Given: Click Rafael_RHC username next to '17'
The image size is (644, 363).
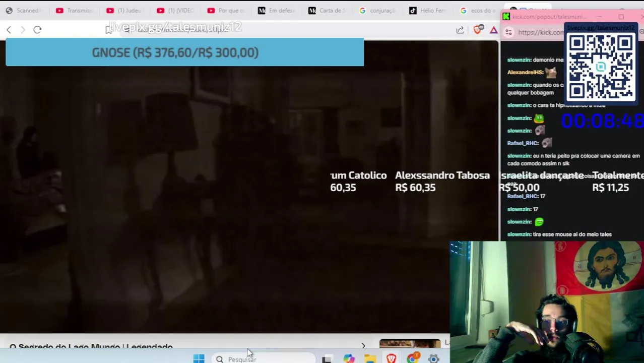Looking at the screenshot, I should pos(523,196).
